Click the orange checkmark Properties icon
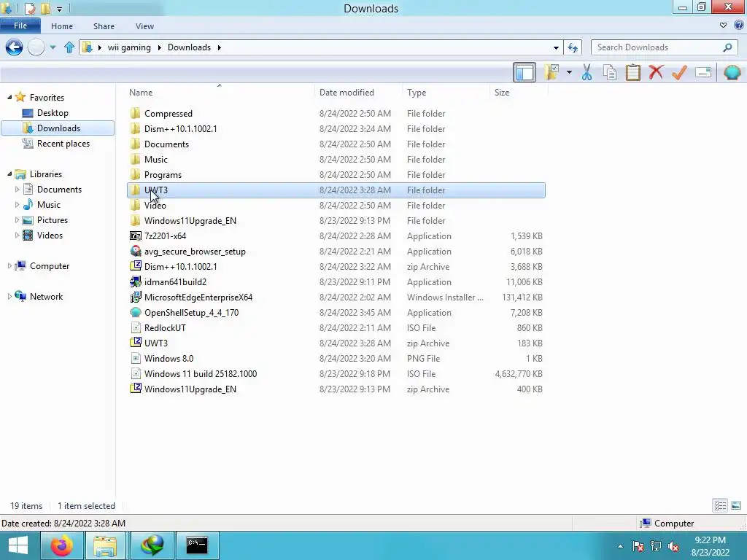This screenshot has height=560, width=747. [x=679, y=72]
